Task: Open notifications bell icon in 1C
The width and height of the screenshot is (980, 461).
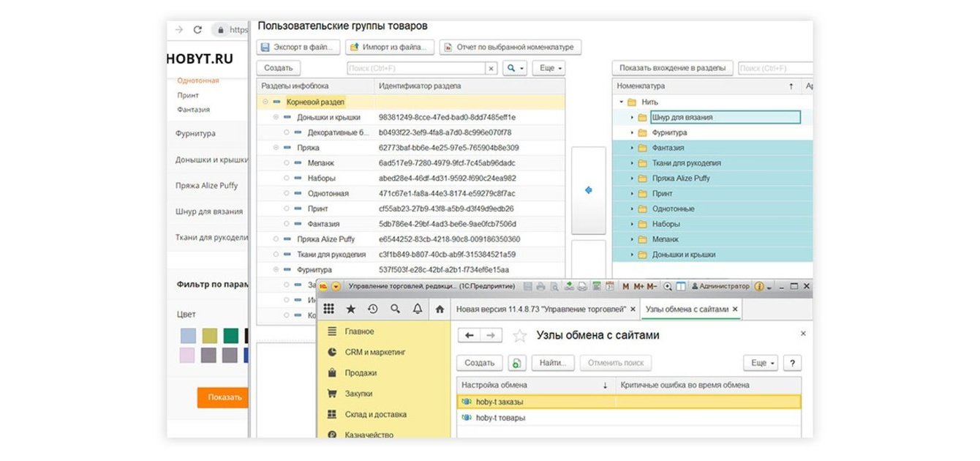Action: coord(418,309)
